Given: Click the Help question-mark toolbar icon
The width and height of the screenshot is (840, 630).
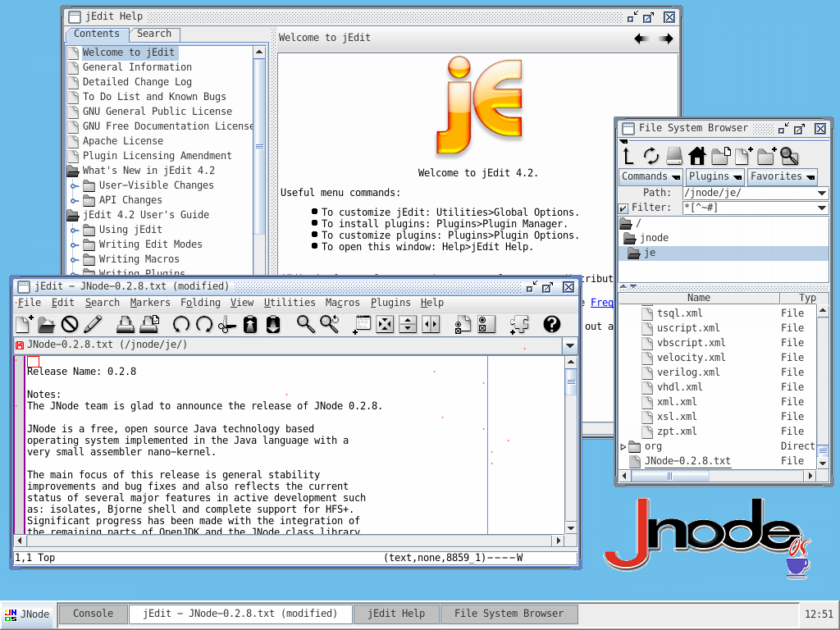Looking at the screenshot, I should 551,324.
